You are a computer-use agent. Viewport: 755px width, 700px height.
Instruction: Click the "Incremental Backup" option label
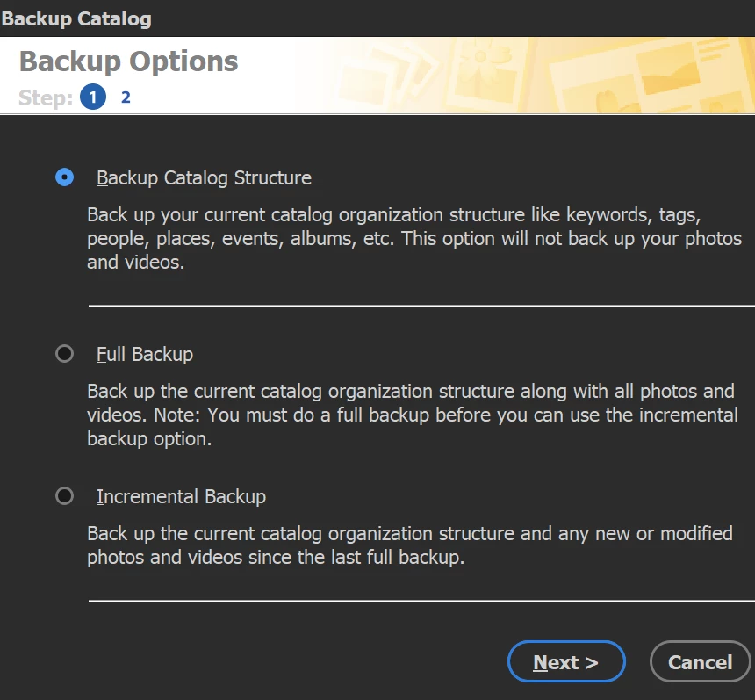coord(181,497)
